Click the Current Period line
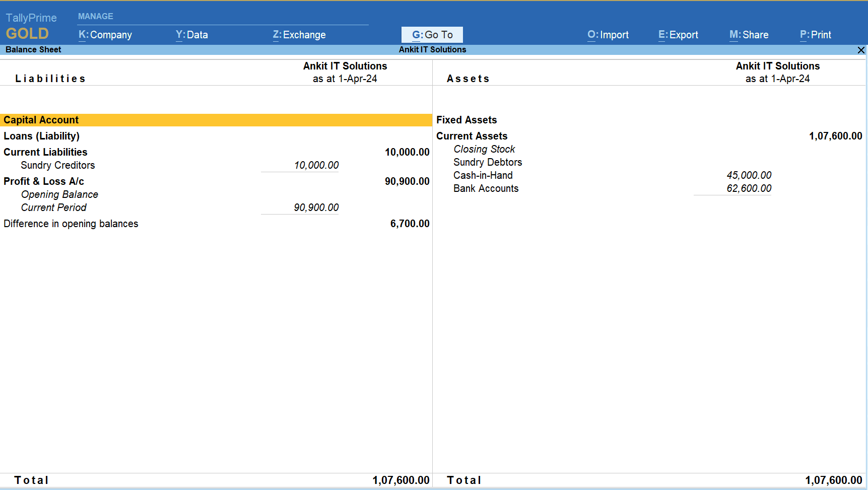The width and height of the screenshot is (868, 490). (53, 207)
